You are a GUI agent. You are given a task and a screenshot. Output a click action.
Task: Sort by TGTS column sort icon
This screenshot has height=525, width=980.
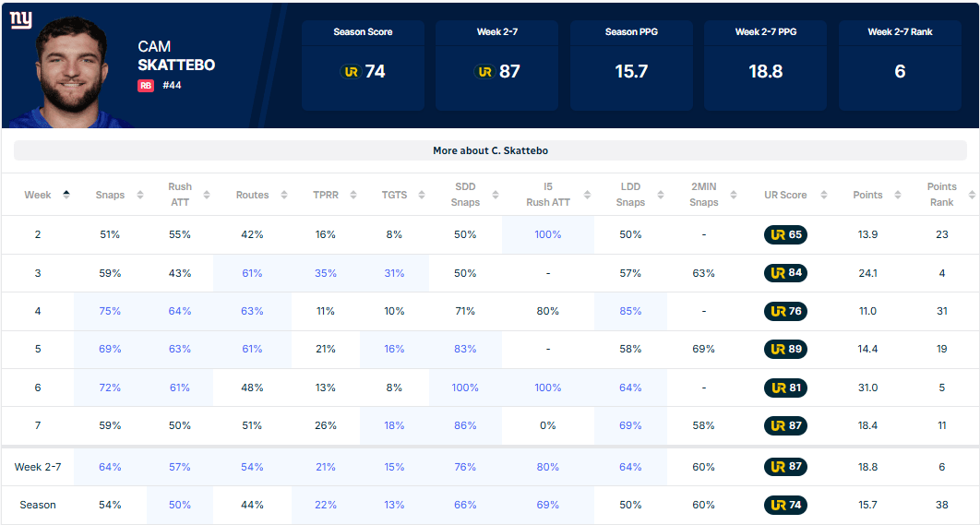[421, 195]
